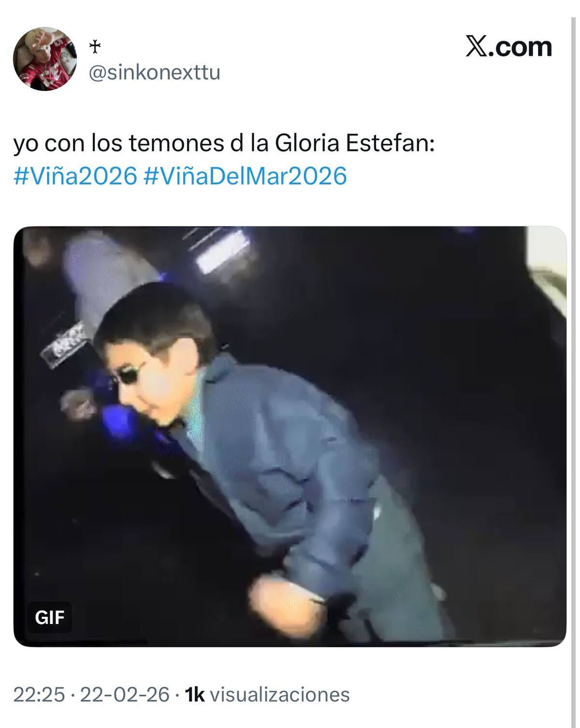580x728 pixels.
Task: Click the cross symbol display name
Action: [x=95, y=46]
